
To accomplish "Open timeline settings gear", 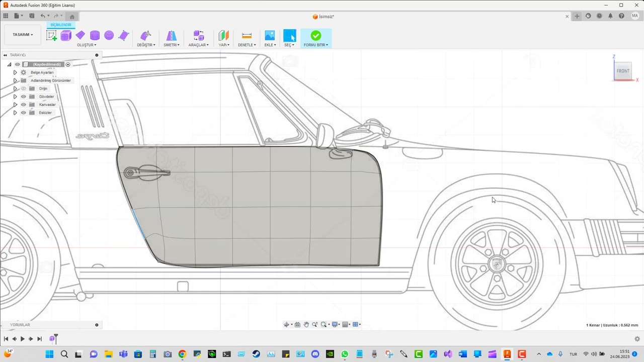I will coord(637,339).
